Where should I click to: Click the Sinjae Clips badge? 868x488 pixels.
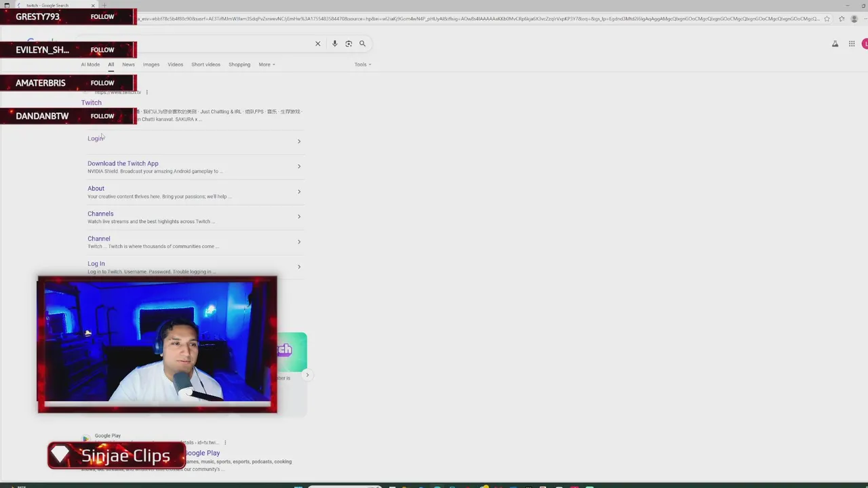117,455
